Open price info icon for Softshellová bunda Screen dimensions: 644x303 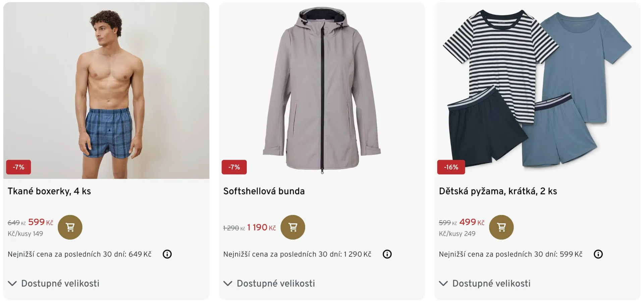(387, 254)
